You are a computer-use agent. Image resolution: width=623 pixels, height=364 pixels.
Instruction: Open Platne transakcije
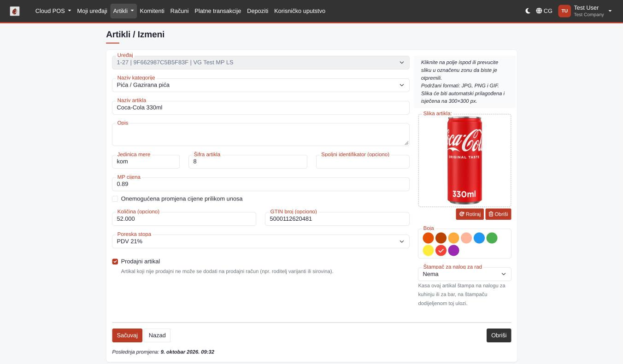(x=218, y=11)
